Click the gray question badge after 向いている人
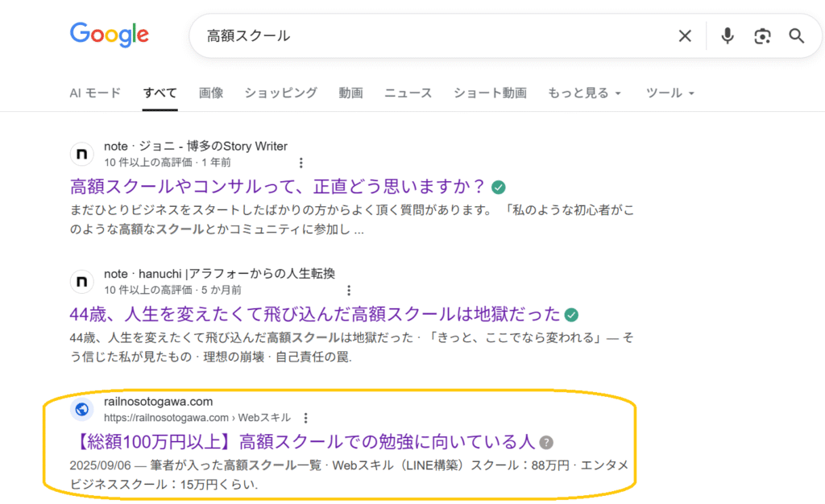825x504 pixels. point(547,442)
